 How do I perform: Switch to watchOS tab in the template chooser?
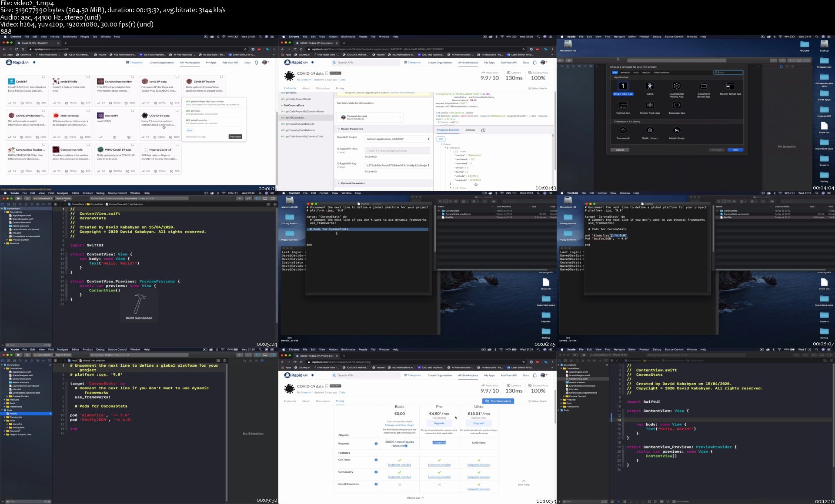[x=625, y=73]
